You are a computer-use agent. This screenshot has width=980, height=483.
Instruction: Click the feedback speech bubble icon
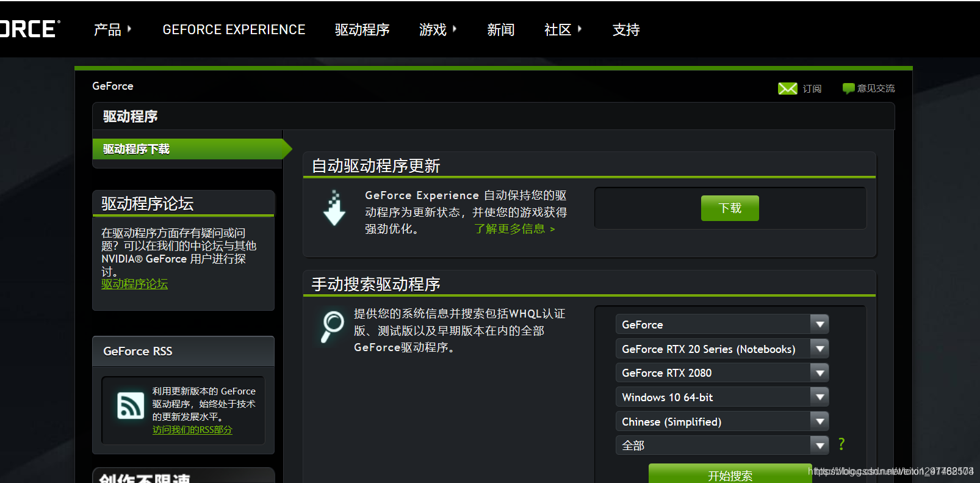tap(848, 89)
